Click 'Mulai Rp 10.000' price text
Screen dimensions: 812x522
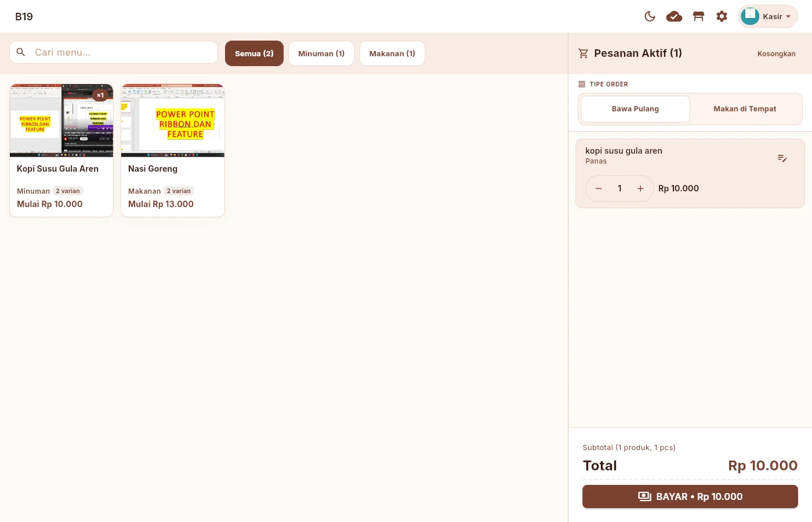[x=50, y=204]
